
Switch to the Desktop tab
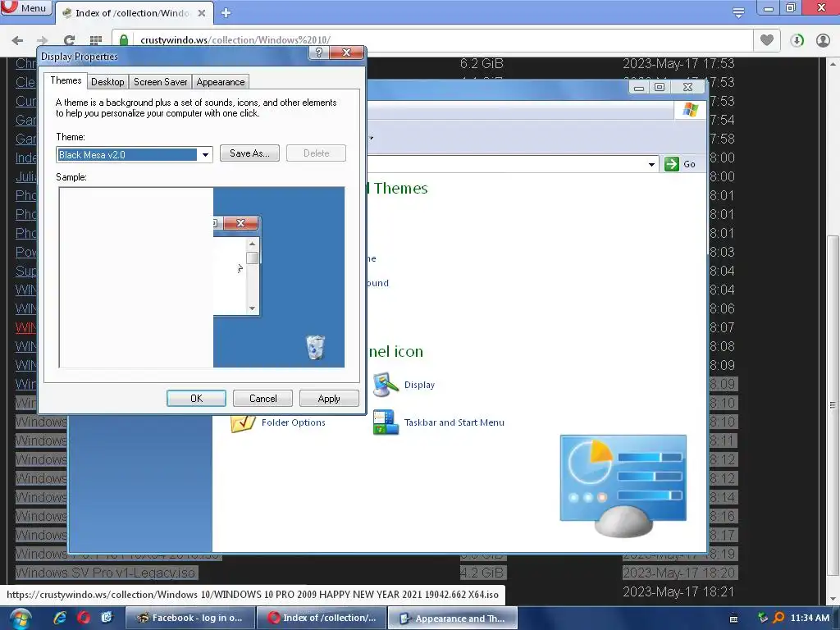point(107,82)
